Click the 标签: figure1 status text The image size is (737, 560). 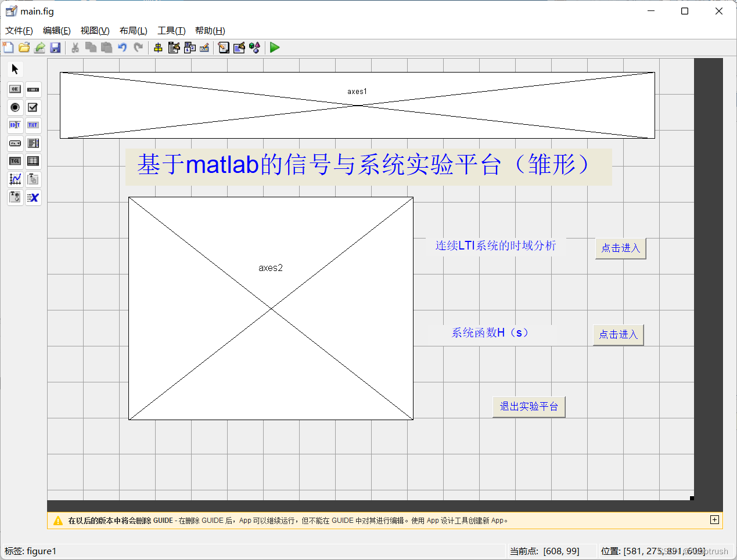[x=31, y=551]
